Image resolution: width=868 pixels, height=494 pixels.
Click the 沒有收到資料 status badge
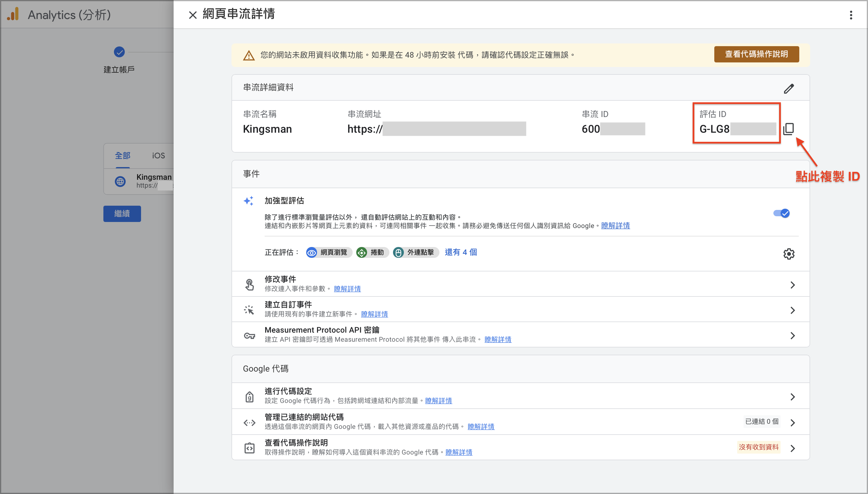pyautogui.click(x=759, y=447)
